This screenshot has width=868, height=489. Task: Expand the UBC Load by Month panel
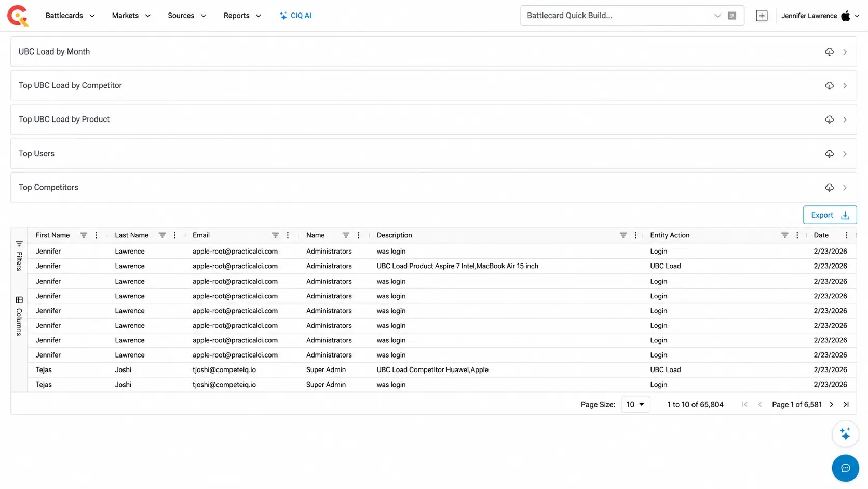[x=845, y=52]
